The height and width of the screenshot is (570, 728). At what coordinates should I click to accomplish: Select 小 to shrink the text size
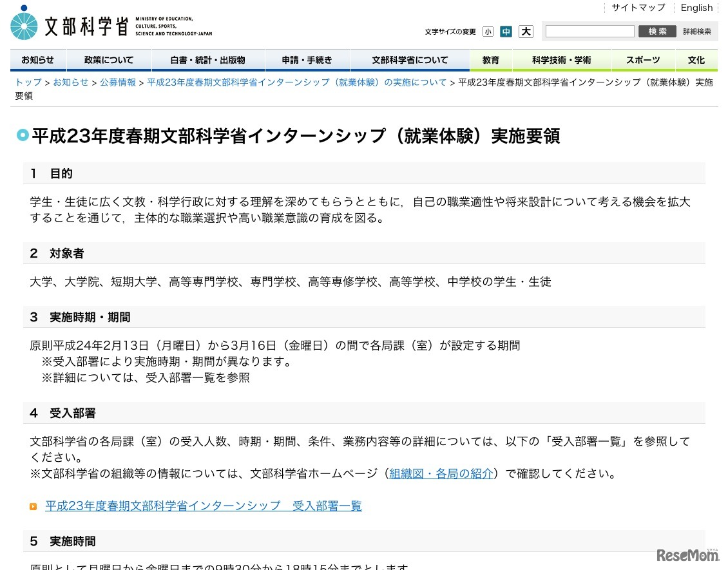488,31
